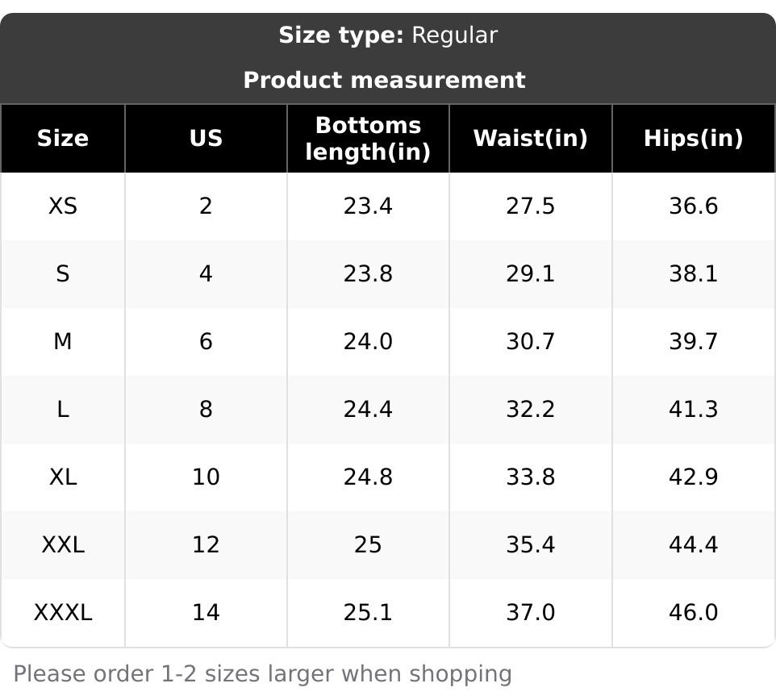Viewport: 776px width, 700px height.
Task: Click the 29.1 waist value for S
Action: click(530, 274)
